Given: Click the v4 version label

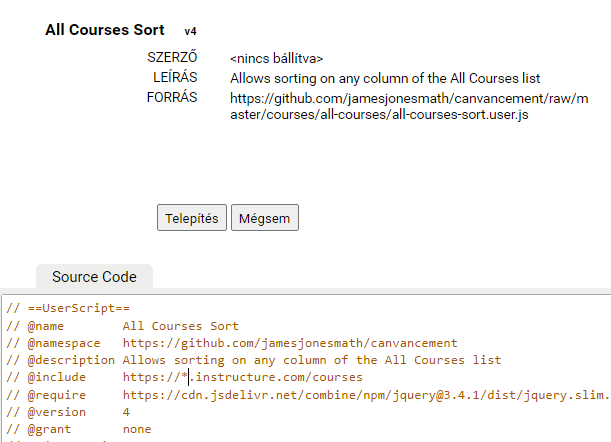Looking at the screenshot, I should point(191,32).
